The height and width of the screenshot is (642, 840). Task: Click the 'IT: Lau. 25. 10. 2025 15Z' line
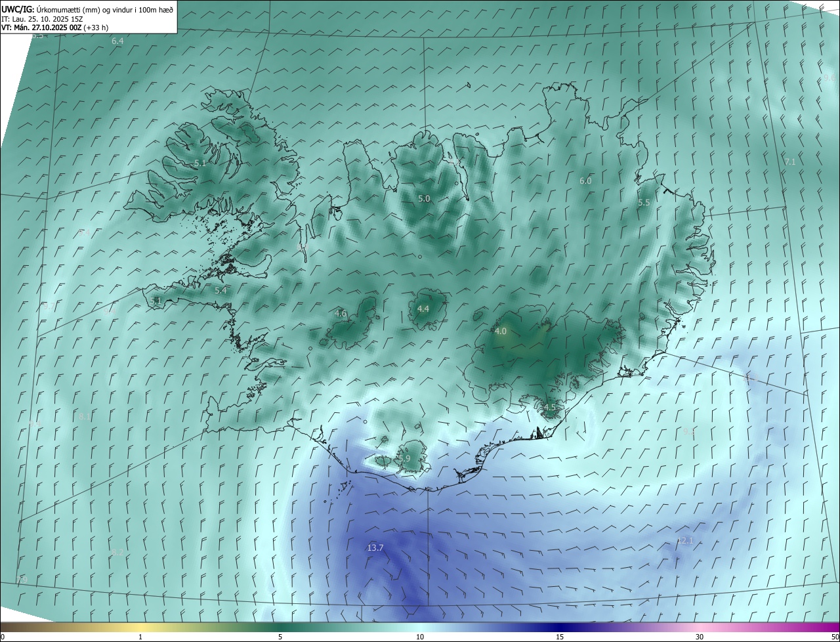(x=42, y=19)
